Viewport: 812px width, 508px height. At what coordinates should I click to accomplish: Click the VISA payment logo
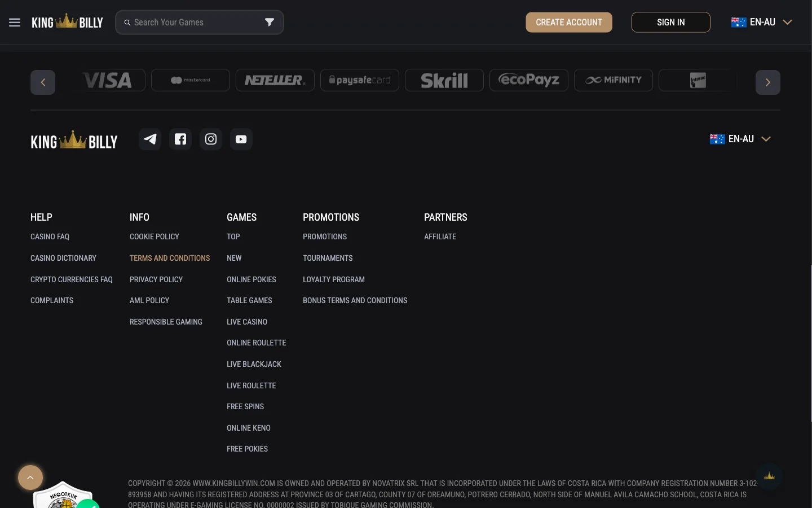click(107, 80)
